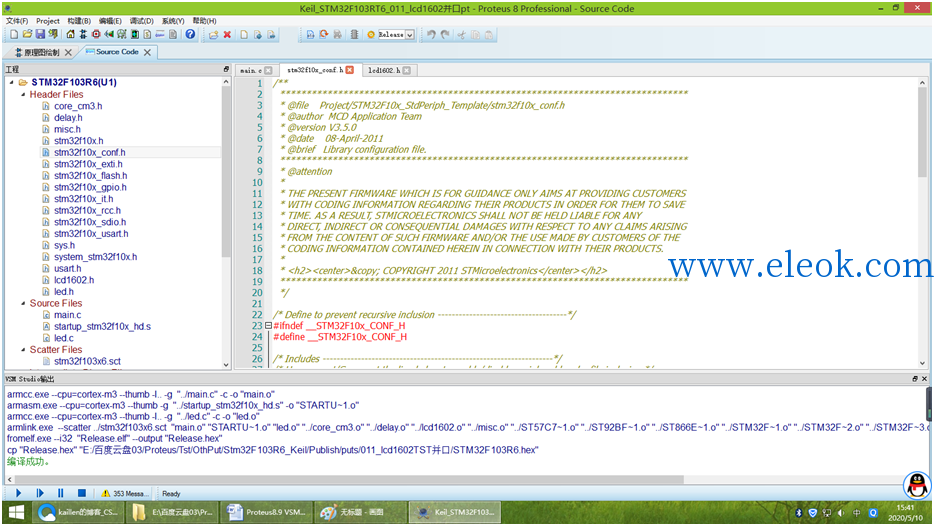Click the project tree vertical scrollbar
934x527 pixels.
tap(226, 173)
